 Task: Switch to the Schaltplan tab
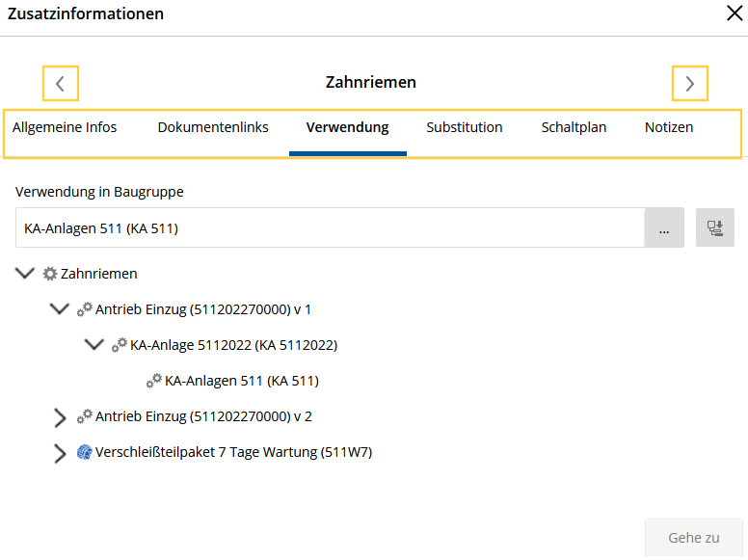pyautogui.click(x=574, y=127)
